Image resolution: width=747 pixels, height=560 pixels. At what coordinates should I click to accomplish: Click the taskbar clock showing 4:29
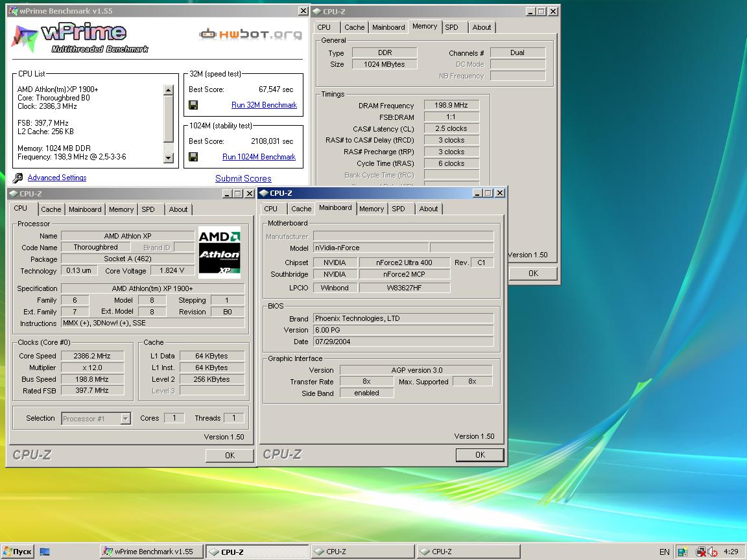click(x=731, y=552)
